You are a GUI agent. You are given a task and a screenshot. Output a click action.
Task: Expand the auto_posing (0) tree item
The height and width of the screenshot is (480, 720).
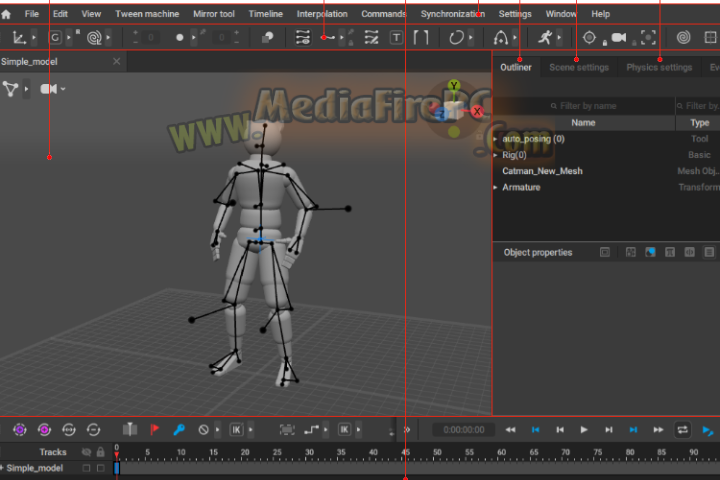click(495, 139)
